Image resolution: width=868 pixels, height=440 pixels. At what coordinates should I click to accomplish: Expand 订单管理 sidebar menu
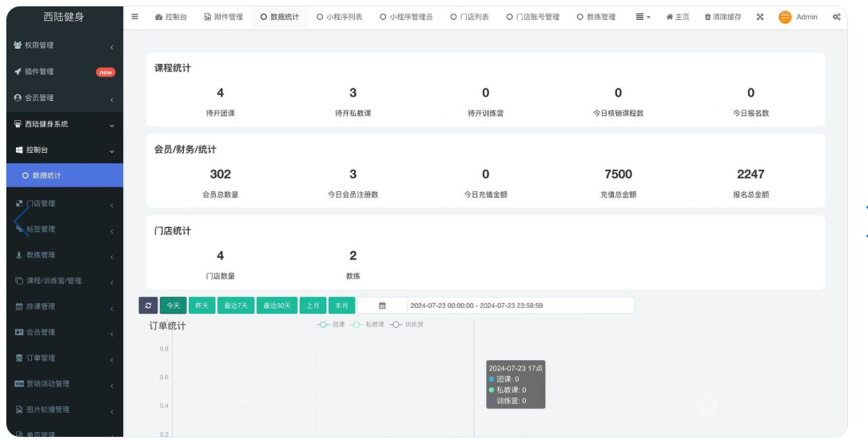[65, 358]
